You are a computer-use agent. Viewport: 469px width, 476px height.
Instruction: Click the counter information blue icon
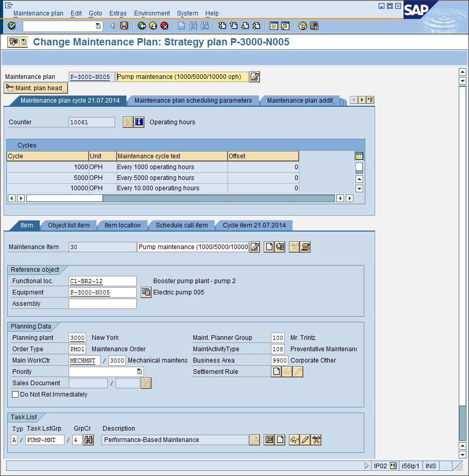click(x=139, y=122)
